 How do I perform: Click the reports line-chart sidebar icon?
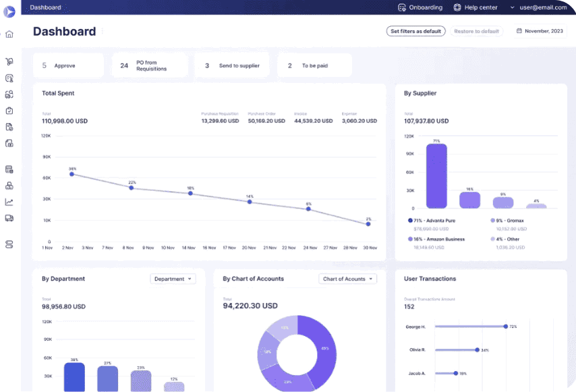click(x=9, y=202)
